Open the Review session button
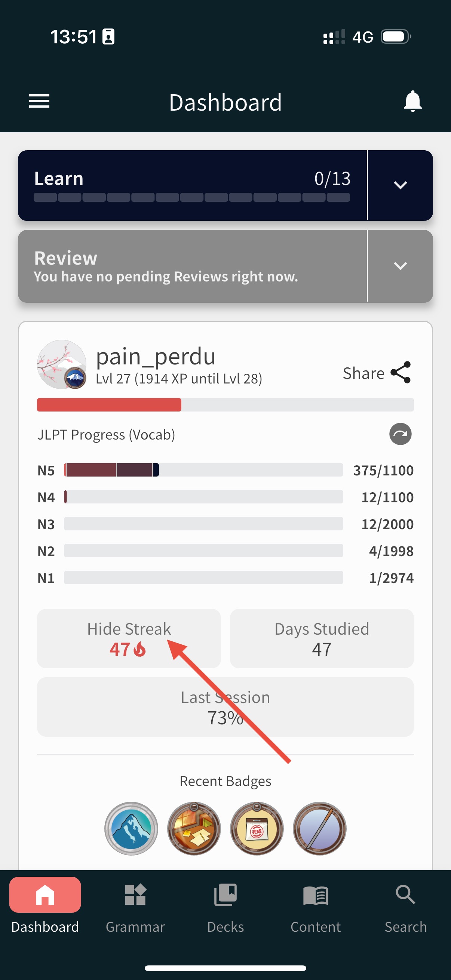Image resolution: width=451 pixels, height=980 pixels. [192, 266]
